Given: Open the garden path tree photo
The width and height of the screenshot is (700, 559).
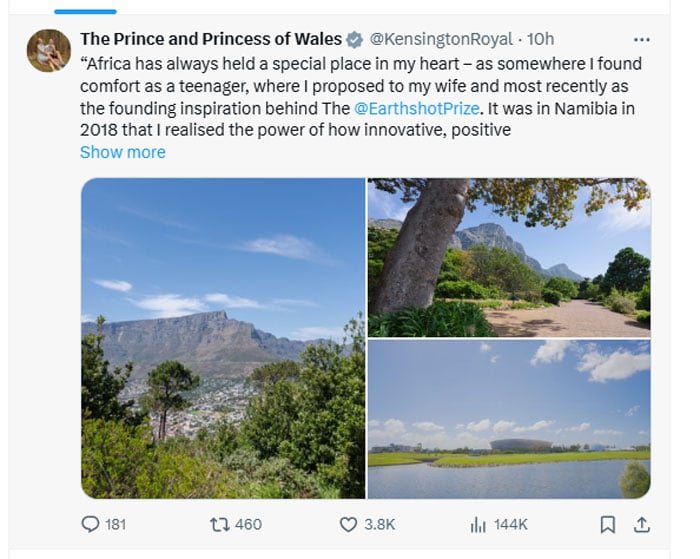Looking at the screenshot, I should 509,257.
